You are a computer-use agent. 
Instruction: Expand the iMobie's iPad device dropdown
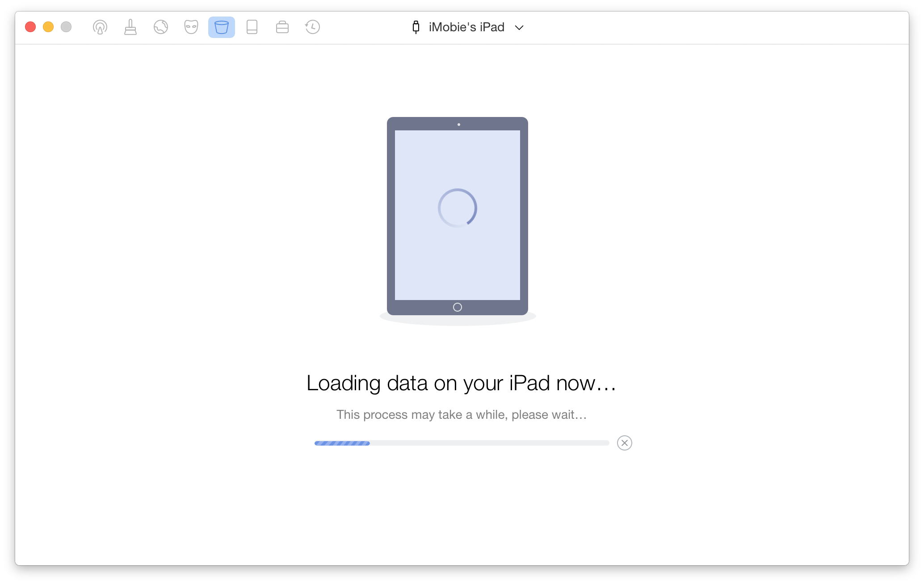click(x=519, y=28)
